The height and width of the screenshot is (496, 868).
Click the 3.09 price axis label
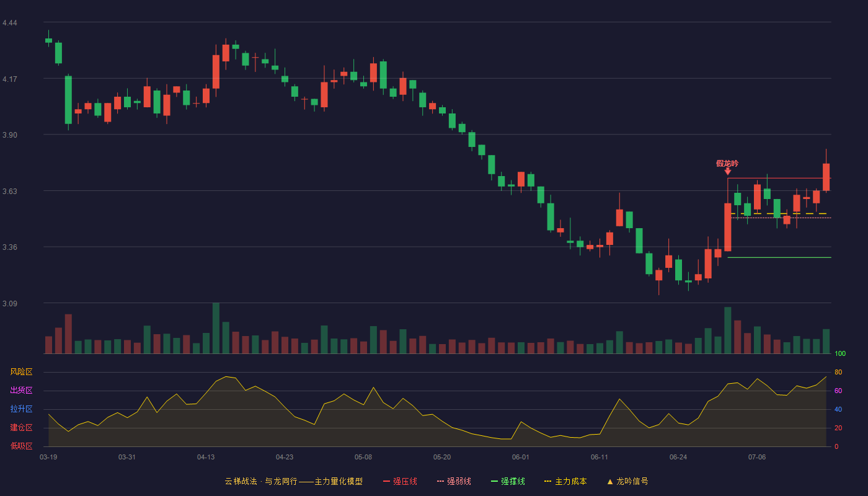pyautogui.click(x=10, y=304)
